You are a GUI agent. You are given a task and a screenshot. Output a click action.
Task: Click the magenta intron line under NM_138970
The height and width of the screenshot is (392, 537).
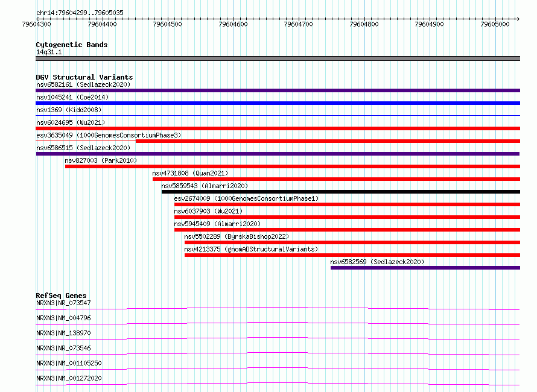point(278,338)
